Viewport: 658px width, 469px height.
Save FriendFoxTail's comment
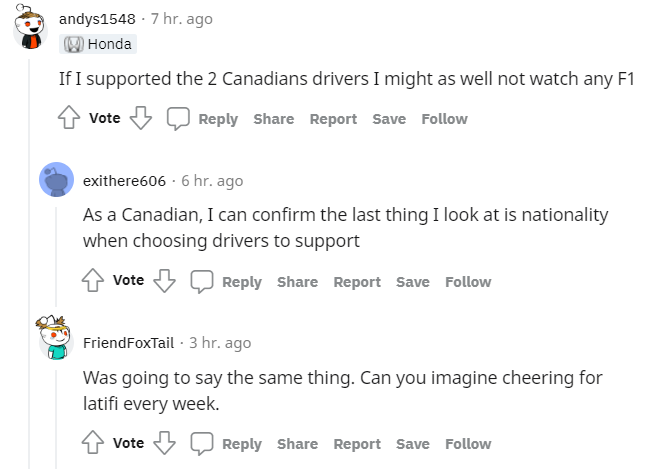click(x=412, y=444)
